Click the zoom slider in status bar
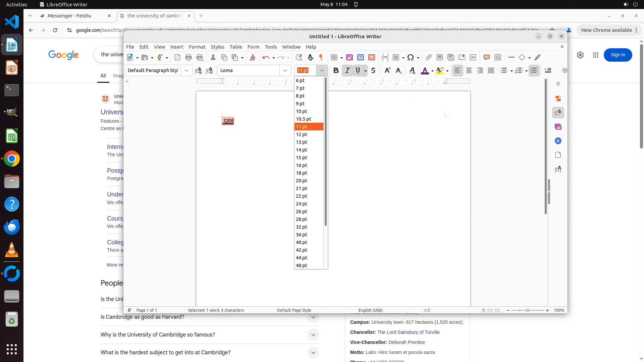This screenshot has width=644, height=362. point(527,310)
